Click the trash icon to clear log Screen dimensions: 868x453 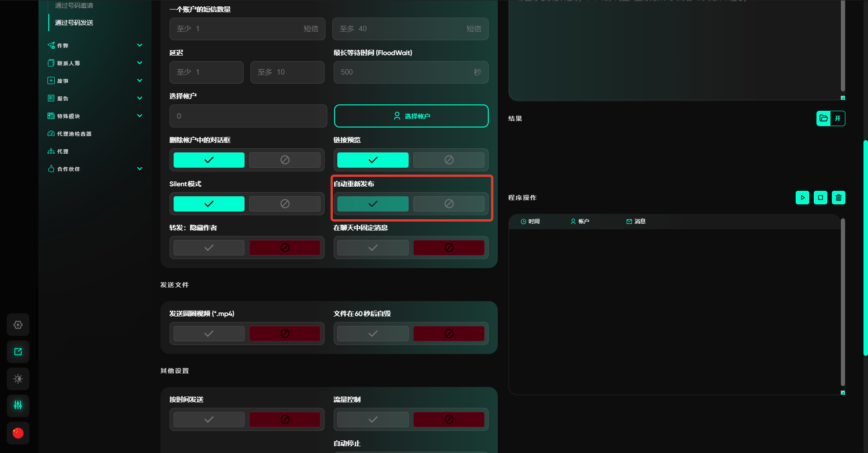point(839,198)
